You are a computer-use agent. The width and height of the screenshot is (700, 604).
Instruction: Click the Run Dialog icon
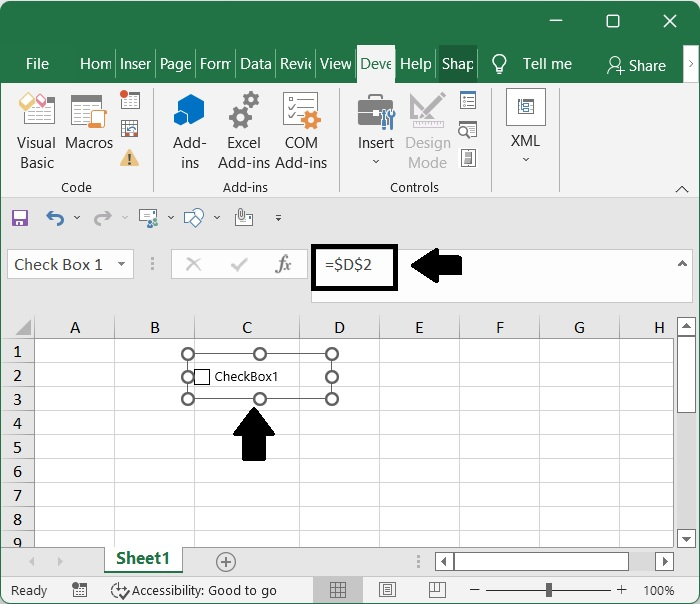(468, 158)
